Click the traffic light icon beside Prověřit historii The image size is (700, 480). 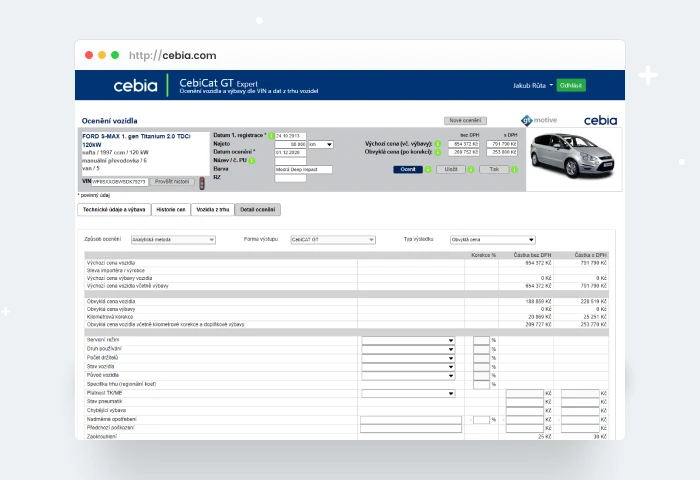pos(202,183)
